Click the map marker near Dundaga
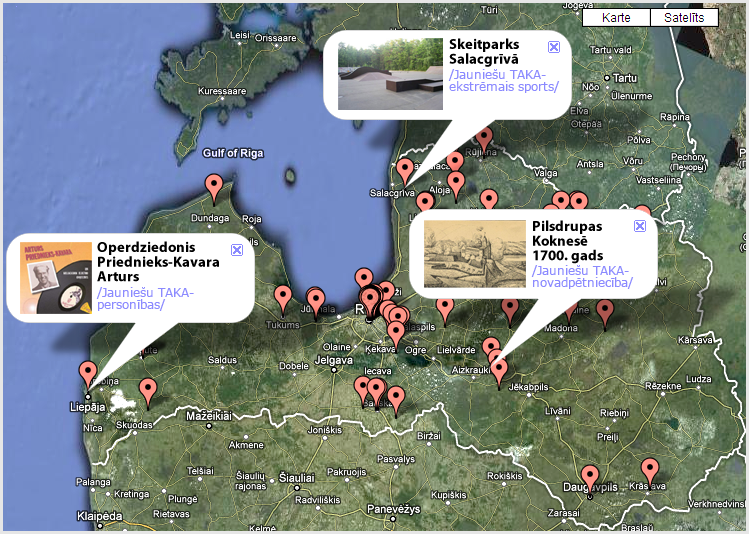Viewport: 749px width, 534px height. click(x=214, y=185)
